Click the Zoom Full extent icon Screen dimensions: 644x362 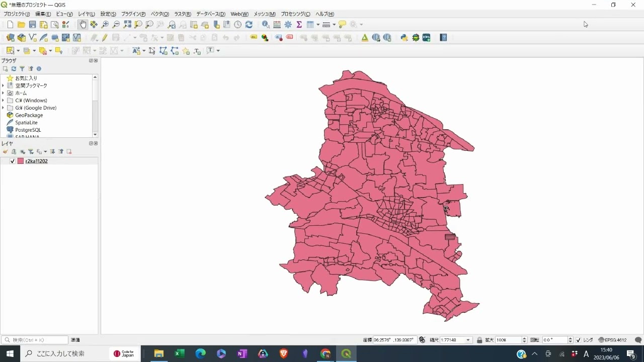point(127,24)
